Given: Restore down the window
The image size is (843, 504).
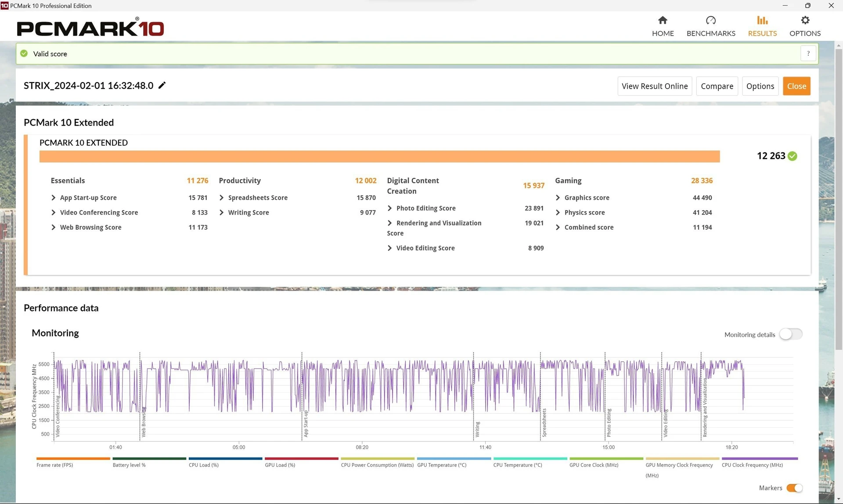Looking at the screenshot, I should point(807,6).
